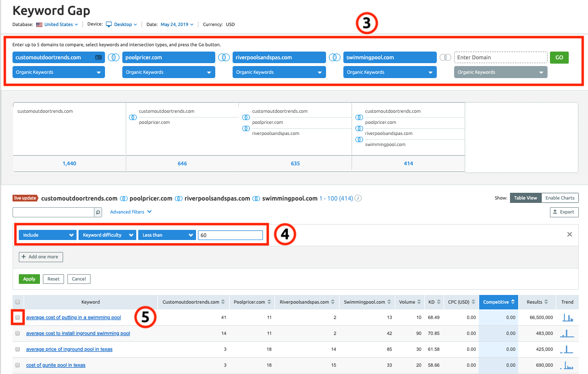
Task: Click the Apply filter button
Action: [29, 279]
